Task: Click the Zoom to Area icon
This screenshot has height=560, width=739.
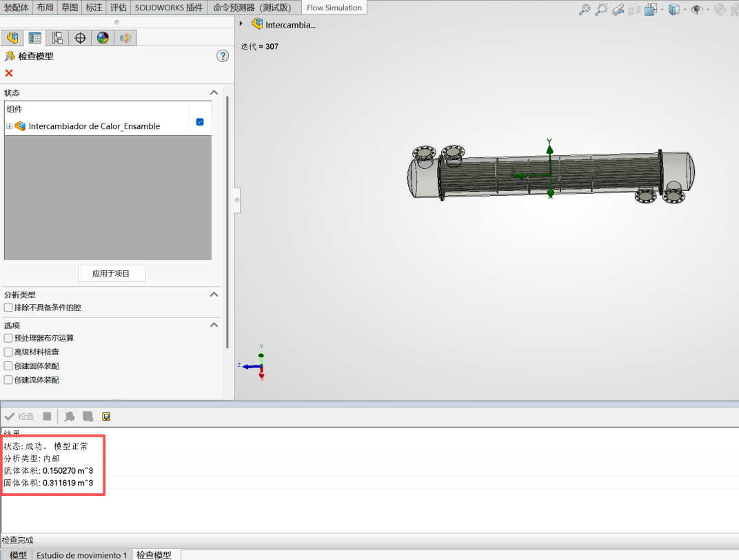Action: click(x=601, y=10)
